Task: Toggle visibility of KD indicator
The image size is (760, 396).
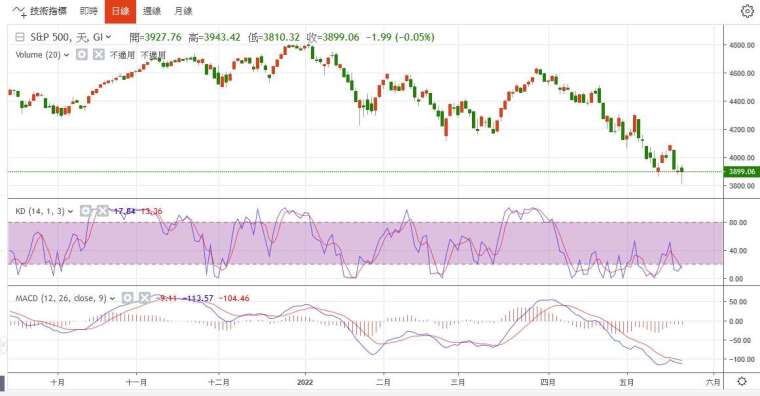Action: coord(86,210)
